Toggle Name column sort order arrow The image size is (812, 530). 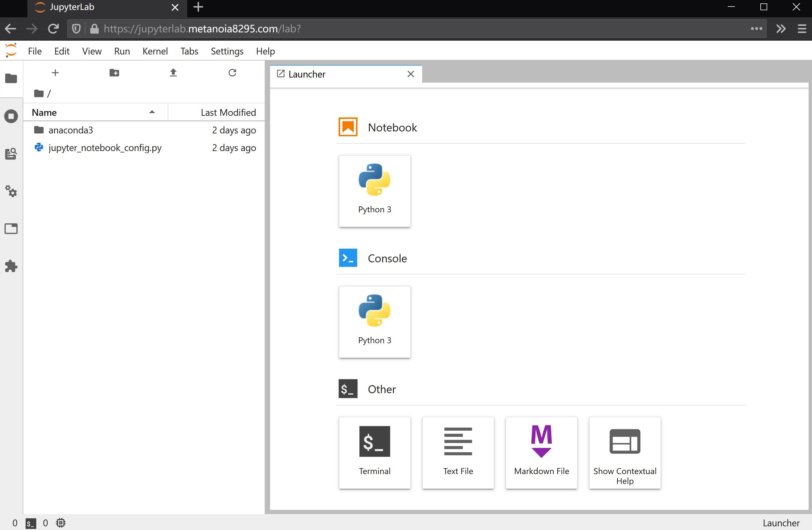click(152, 112)
